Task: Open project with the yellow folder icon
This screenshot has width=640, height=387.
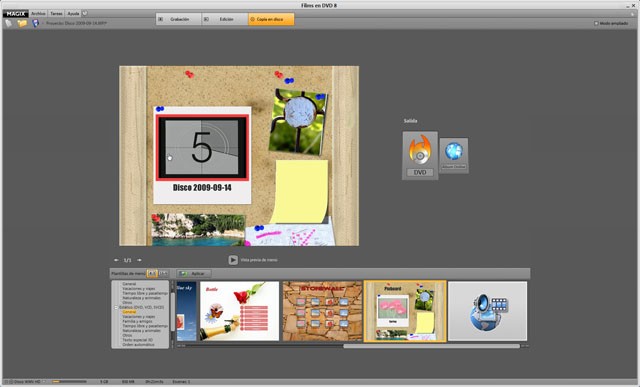Action: 22,24
